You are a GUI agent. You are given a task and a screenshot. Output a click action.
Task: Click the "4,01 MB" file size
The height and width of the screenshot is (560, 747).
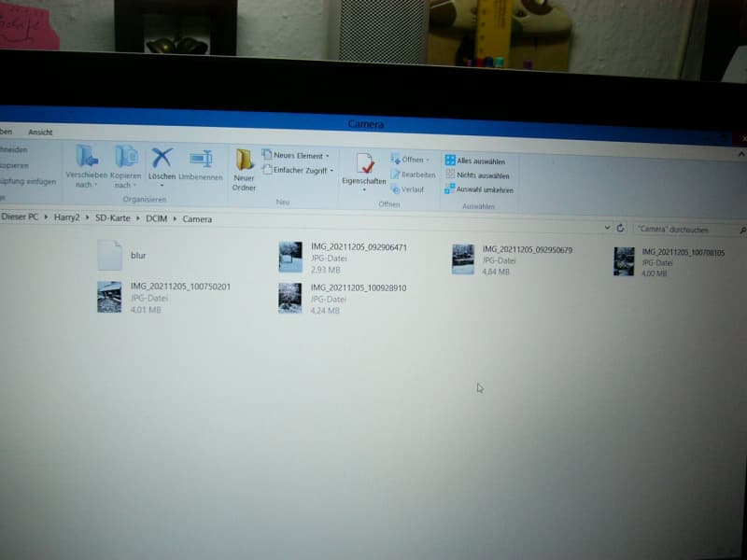pyautogui.click(x=146, y=310)
